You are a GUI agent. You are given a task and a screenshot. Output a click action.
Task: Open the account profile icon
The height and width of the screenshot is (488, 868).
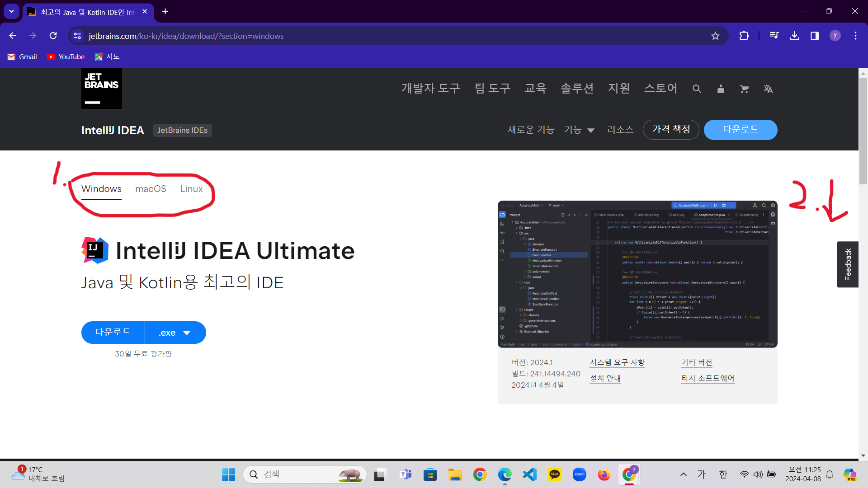(721, 89)
